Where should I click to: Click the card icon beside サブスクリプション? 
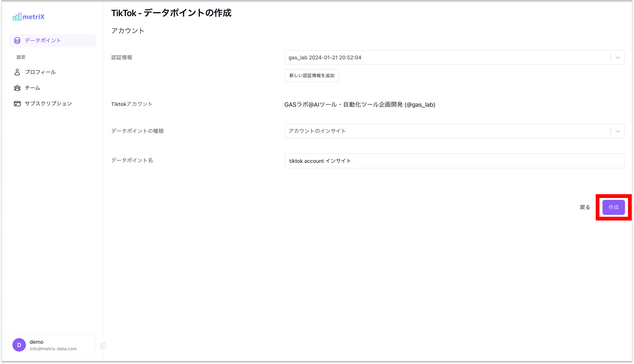tap(17, 104)
